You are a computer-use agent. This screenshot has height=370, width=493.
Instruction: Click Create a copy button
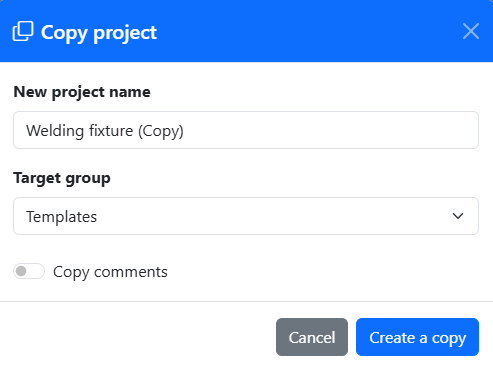tap(417, 337)
